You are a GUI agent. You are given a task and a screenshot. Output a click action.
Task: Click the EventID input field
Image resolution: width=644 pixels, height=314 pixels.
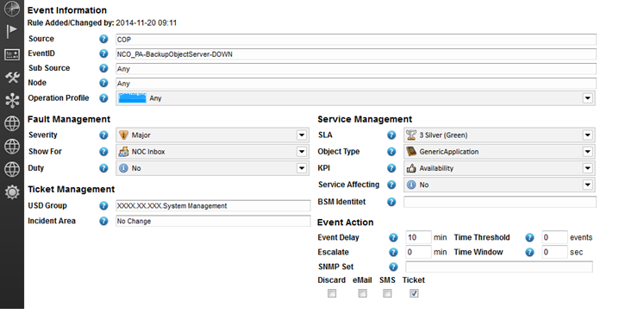click(356, 54)
